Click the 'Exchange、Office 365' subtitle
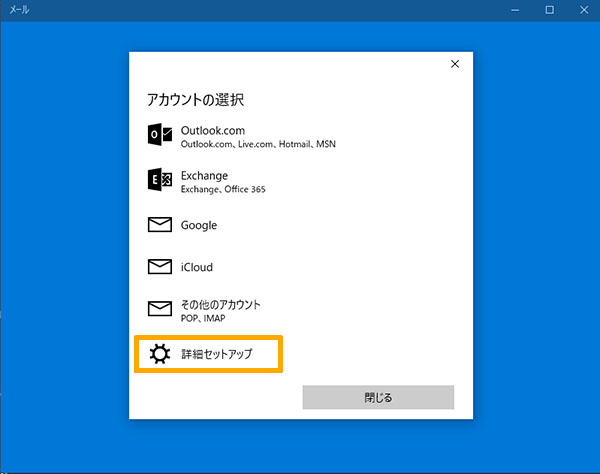Viewport: 600px width, 474px height. (223, 189)
